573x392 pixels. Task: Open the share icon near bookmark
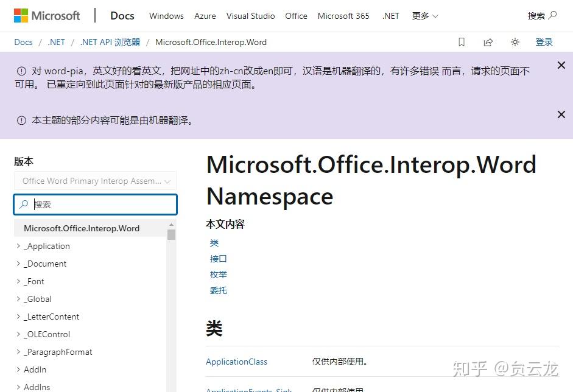[x=488, y=41]
